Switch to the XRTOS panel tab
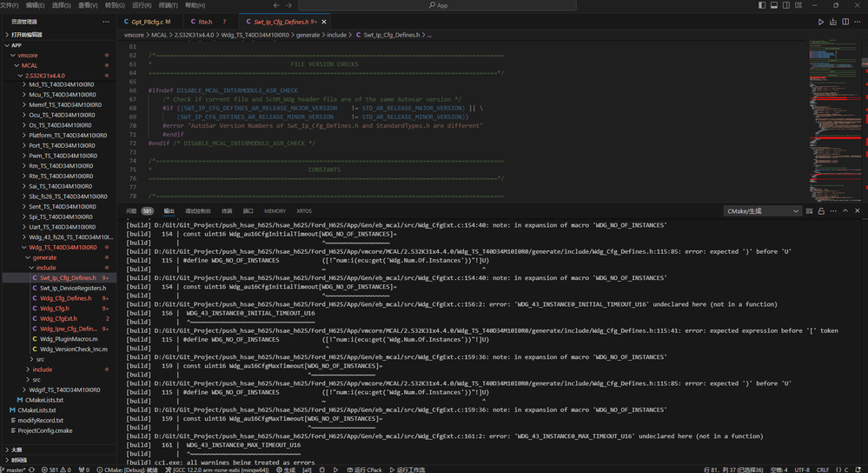 coord(304,211)
